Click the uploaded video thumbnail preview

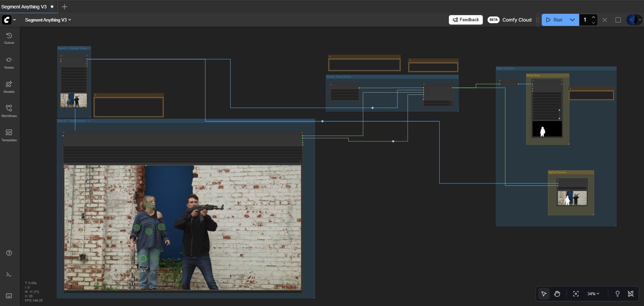coord(74,100)
